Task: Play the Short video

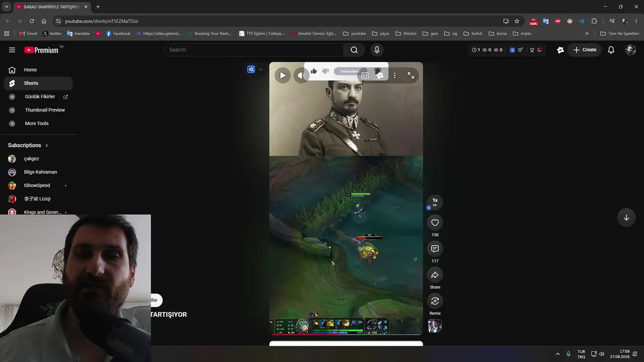Action: (x=283, y=75)
